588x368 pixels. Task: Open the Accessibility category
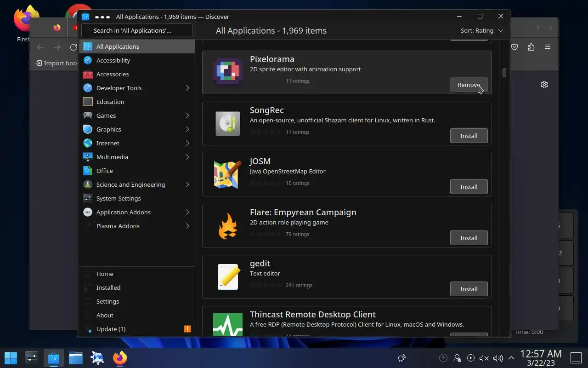tap(137, 60)
